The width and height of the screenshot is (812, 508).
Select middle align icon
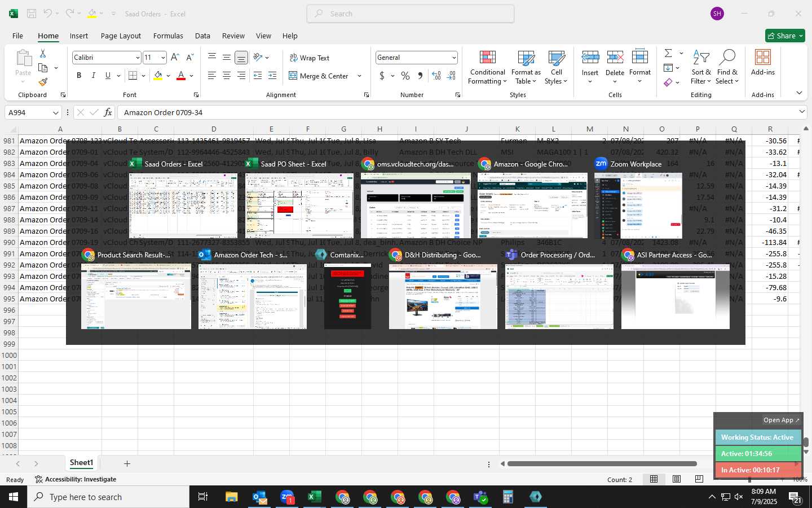226,58
